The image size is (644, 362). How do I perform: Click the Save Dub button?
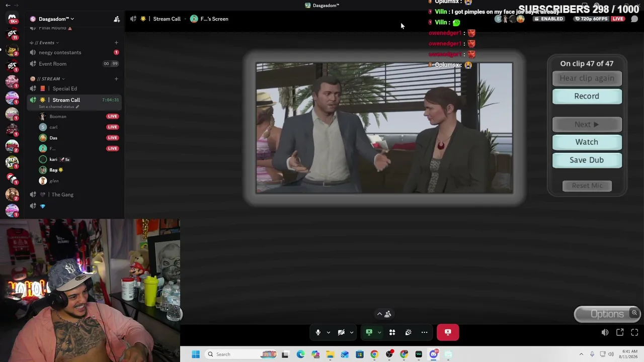[x=587, y=160]
